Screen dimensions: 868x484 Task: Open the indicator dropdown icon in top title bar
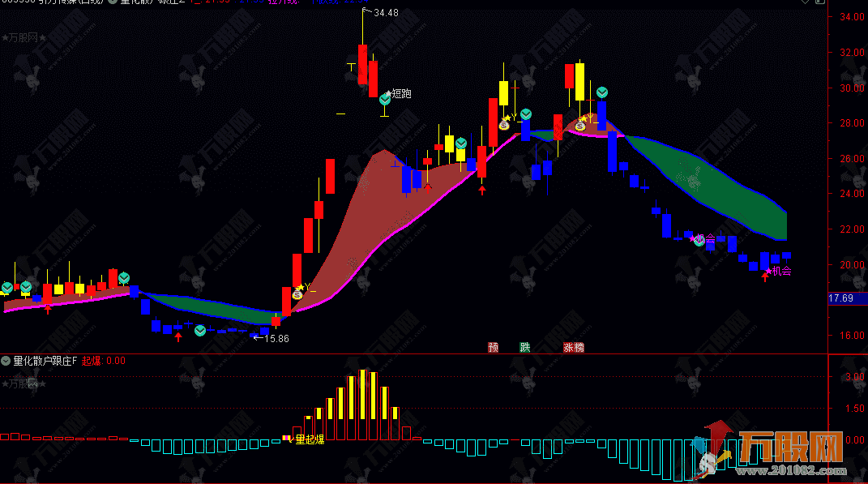[113, 2]
